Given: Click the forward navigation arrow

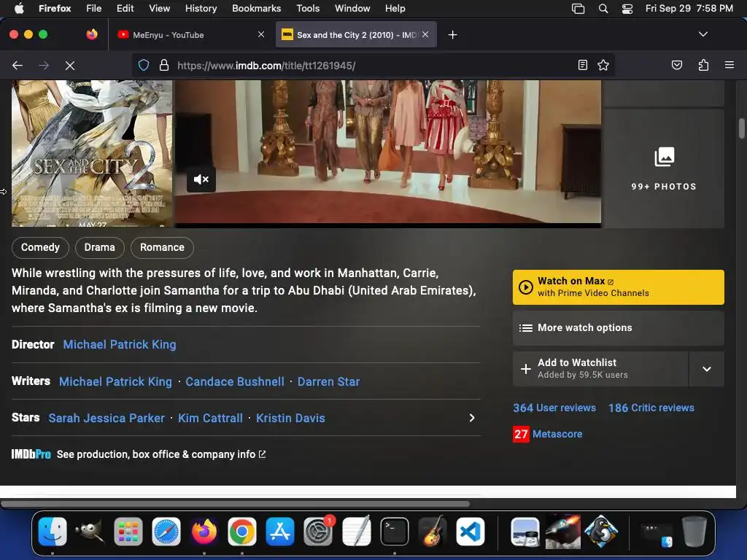Looking at the screenshot, I should (x=44, y=66).
